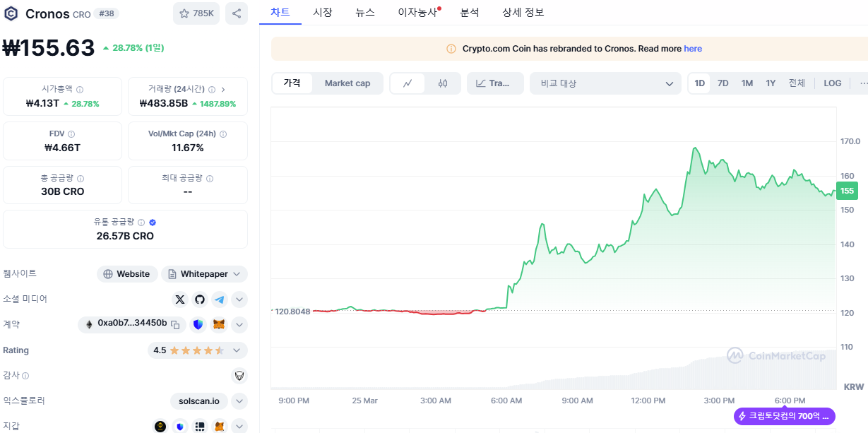Image resolution: width=868 pixels, height=433 pixels.
Task: Expand more 소셜 미디어 links
Action: tap(239, 299)
